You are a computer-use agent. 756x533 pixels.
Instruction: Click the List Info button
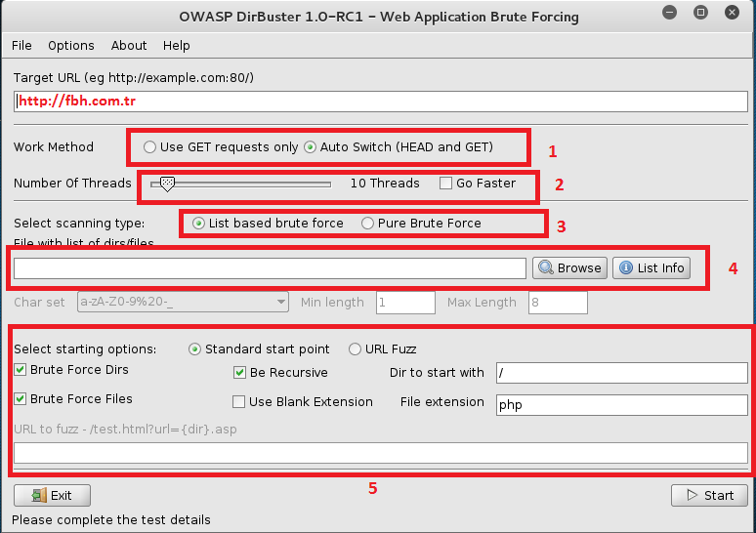click(x=651, y=267)
